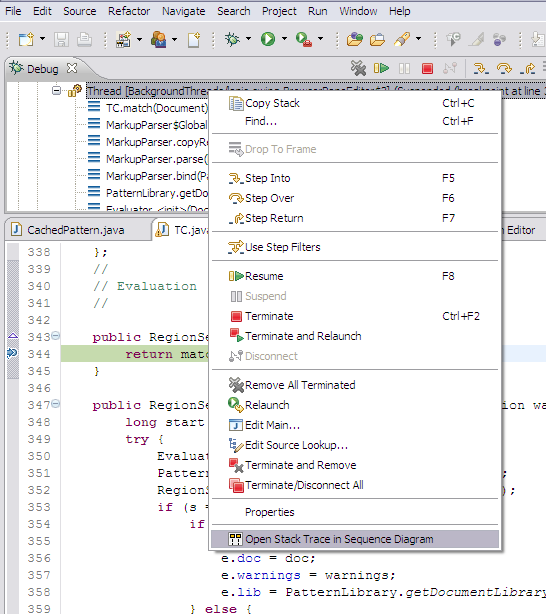Image resolution: width=546 pixels, height=614 pixels.
Task: Choose Open Stack Trace in Sequence Diagram
Action: click(355, 539)
